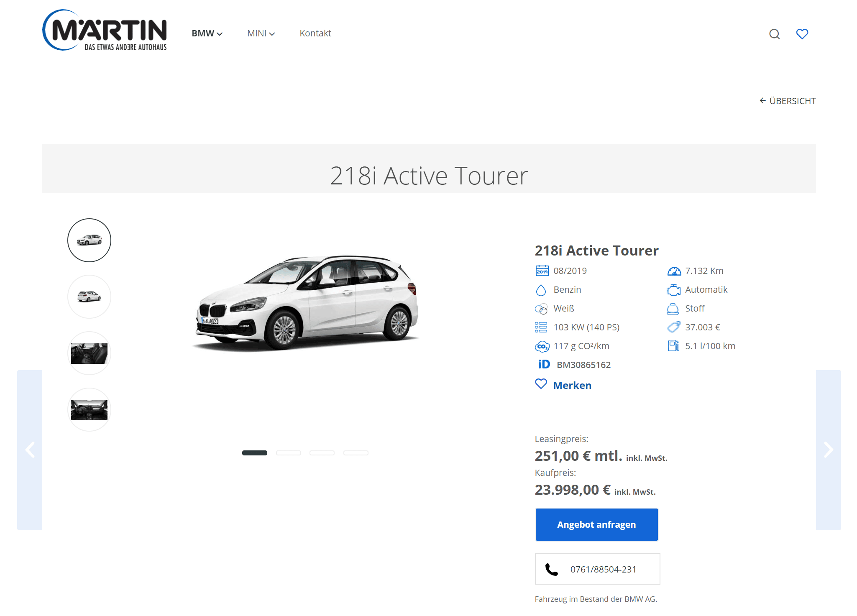Click the vehicle ID text BM30865162
Viewport: 857px width, 616px height.
[583, 365]
